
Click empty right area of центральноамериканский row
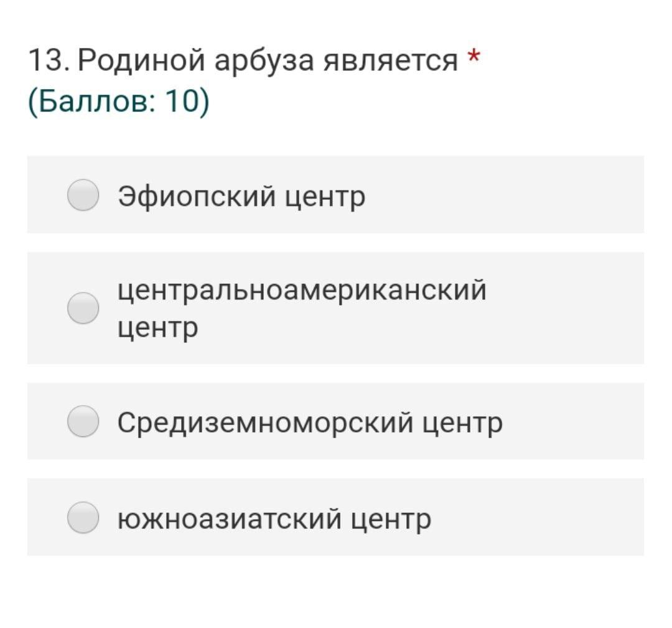point(566,308)
